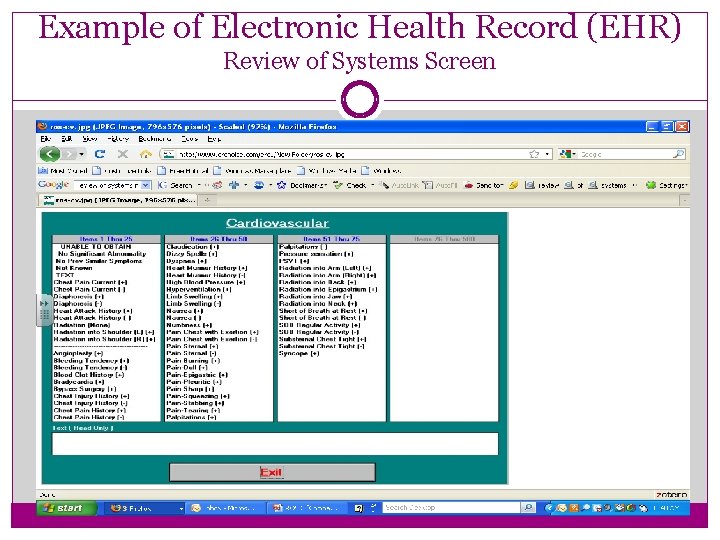The height and width of the screenshot is (540, 720).
Task: Click the Send to toolbar button
Action: click(484, 185)
